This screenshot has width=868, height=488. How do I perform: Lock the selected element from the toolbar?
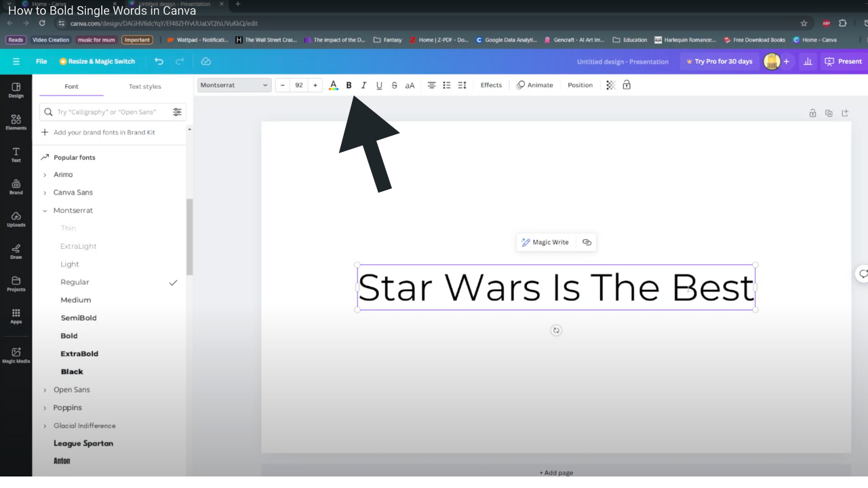tap(627, 85)
